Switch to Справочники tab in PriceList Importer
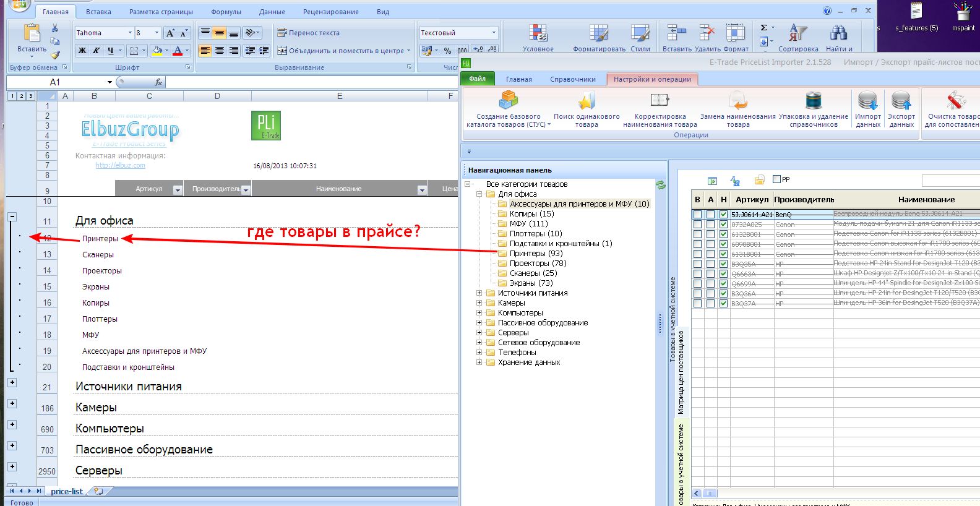Viewport: 980px width, 506px height. pos(573,79)
